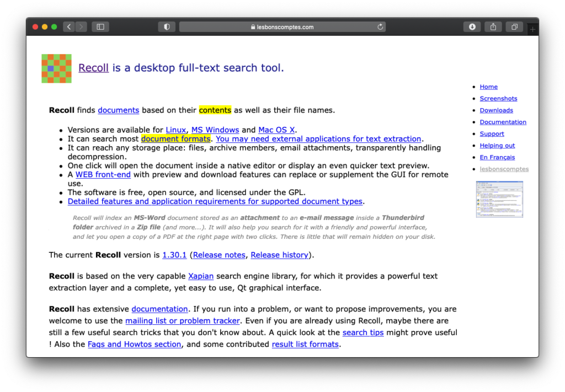Visit the Support page
Image resolution: width=565 pixels, height=392 pixels.
click(x=492, y=134)
